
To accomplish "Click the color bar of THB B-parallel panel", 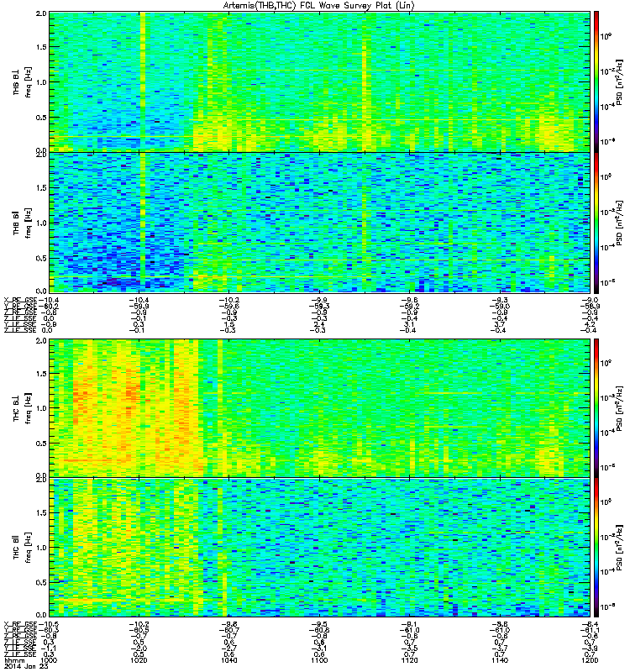I will pos(596,223).
